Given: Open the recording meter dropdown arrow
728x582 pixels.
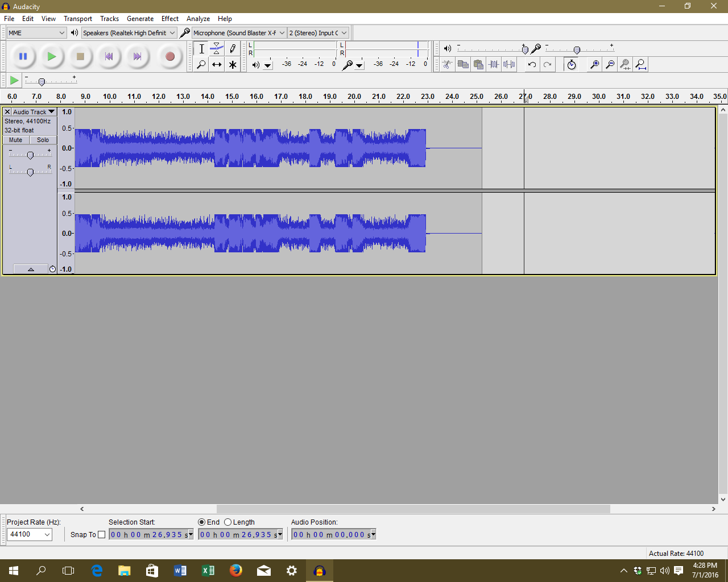Looking at the screenshot, I should tap(359, 65).
